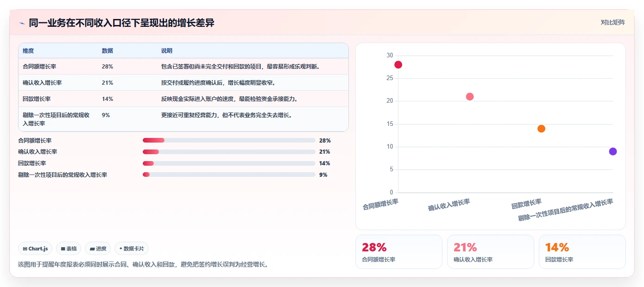Click the lightning icon beside the title
The image size is (644, 287).
click(22, 23)
